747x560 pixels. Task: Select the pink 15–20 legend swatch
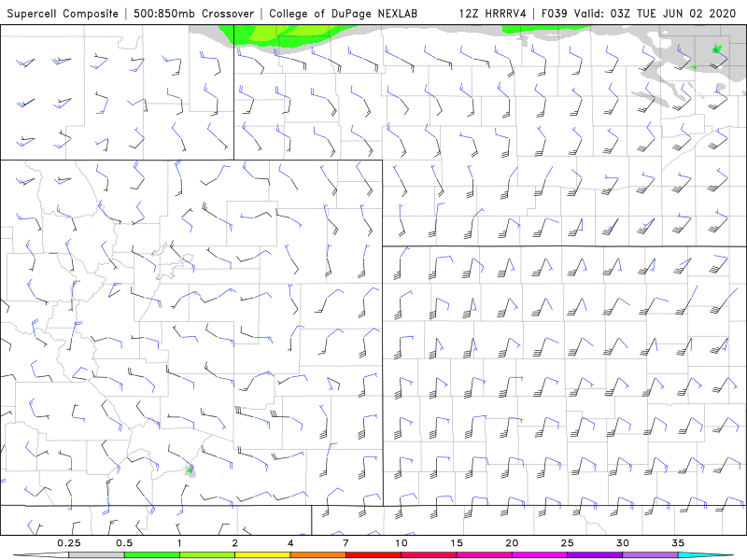coord(484,555)
